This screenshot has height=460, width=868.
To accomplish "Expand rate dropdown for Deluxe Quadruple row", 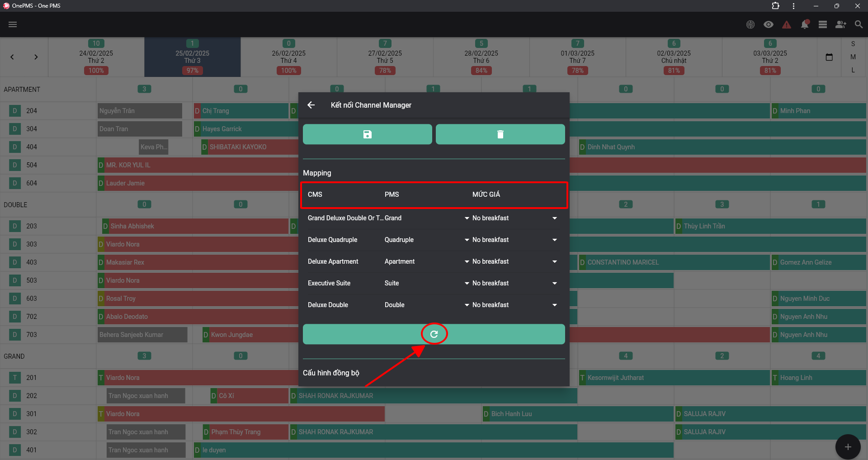I will (514, 240).
